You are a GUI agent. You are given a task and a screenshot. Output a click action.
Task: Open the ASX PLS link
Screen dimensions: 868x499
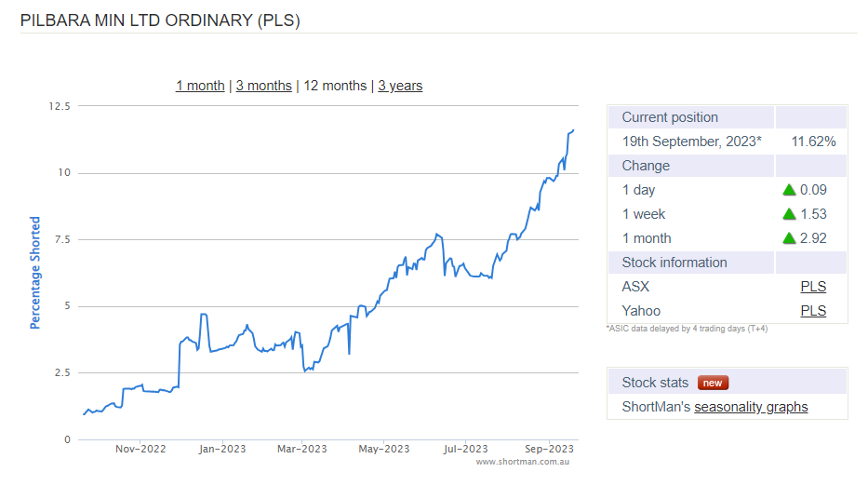813,287
